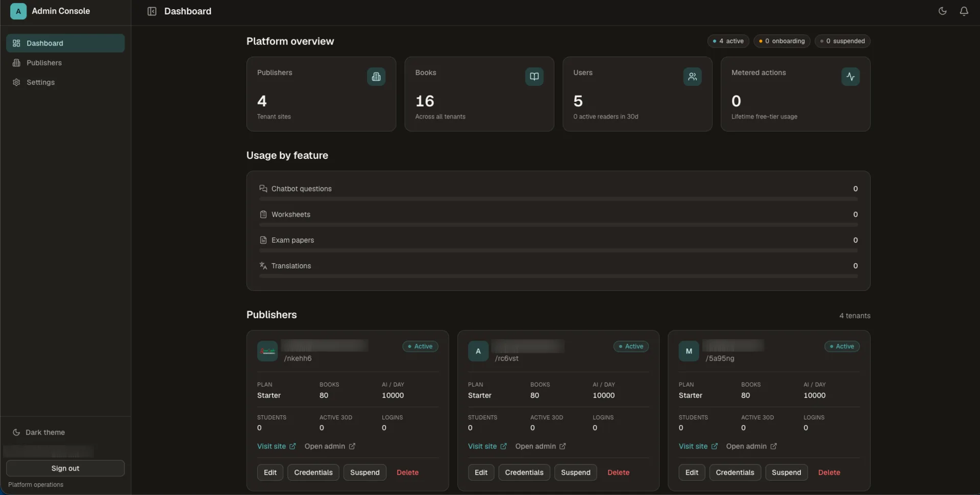Click Active badge on /rc6vst card

click(631, 346)
